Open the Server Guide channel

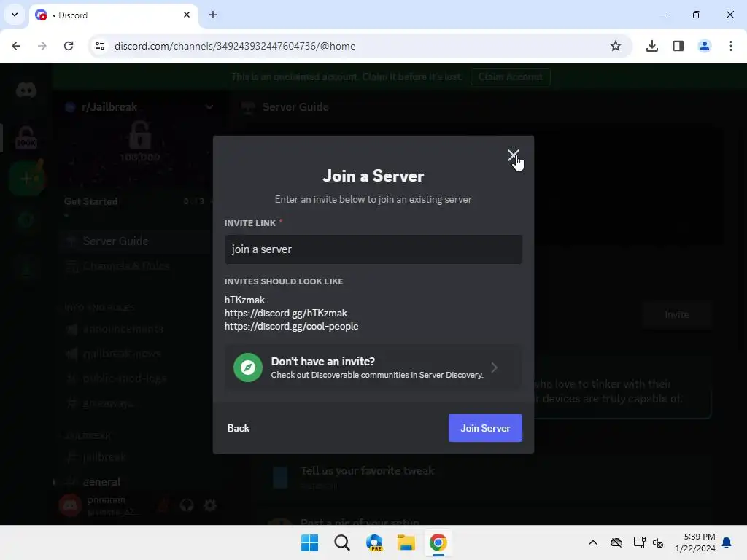(136, 241)
